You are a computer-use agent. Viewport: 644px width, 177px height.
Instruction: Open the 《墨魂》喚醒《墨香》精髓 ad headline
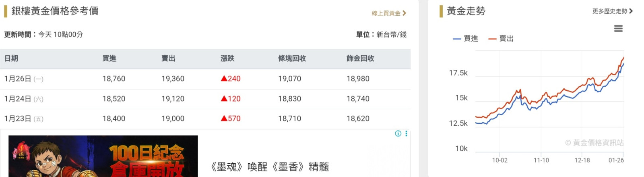(270, 167)
